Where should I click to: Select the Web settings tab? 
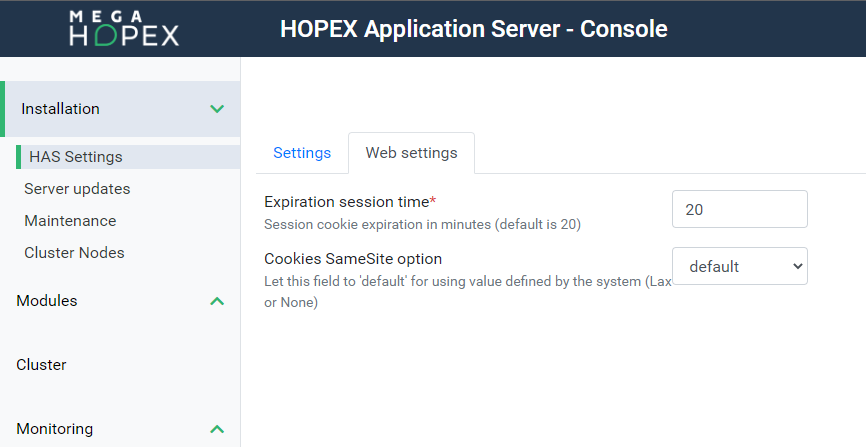[411, 153]
